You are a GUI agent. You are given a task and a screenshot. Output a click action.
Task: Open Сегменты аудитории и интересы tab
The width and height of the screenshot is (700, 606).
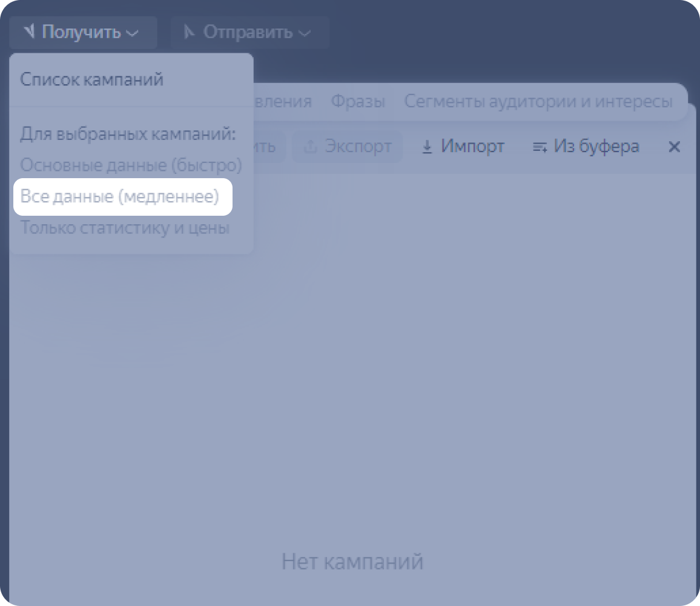pyautogui.click(x=538, y=101)
